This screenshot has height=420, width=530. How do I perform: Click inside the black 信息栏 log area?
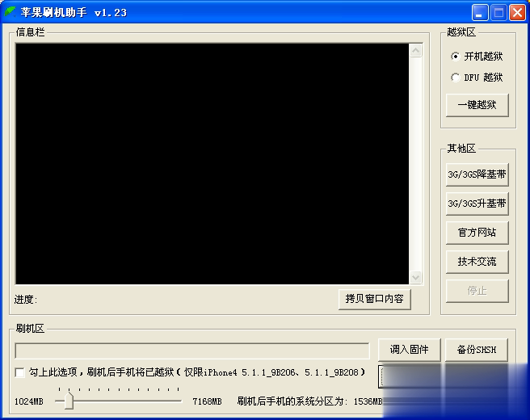tap(212, 163)
